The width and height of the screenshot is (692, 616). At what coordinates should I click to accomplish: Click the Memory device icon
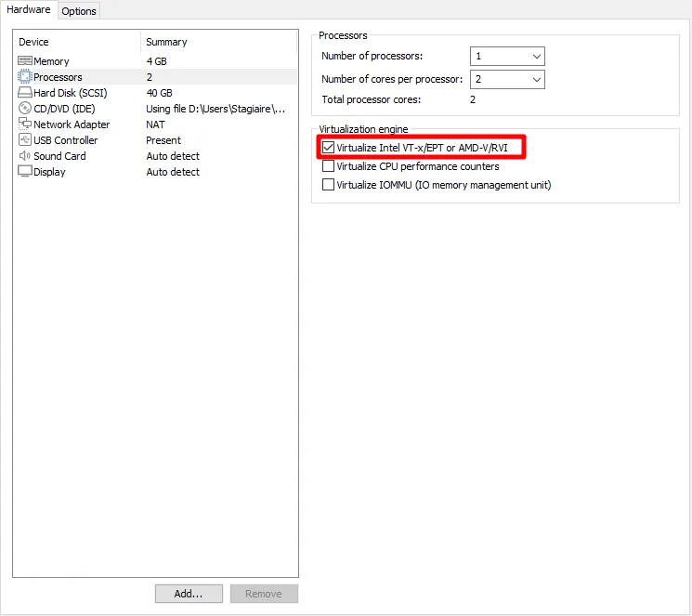25,60
